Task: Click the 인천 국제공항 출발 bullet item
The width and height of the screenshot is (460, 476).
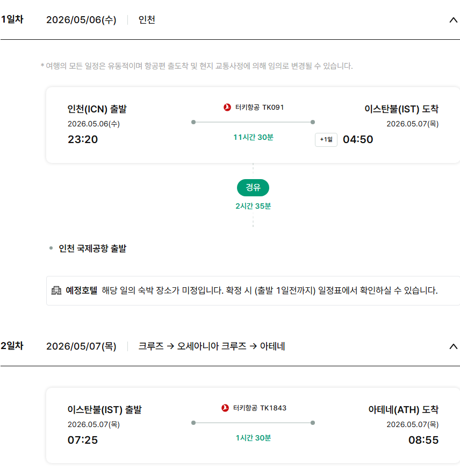Action: point(92,248)
